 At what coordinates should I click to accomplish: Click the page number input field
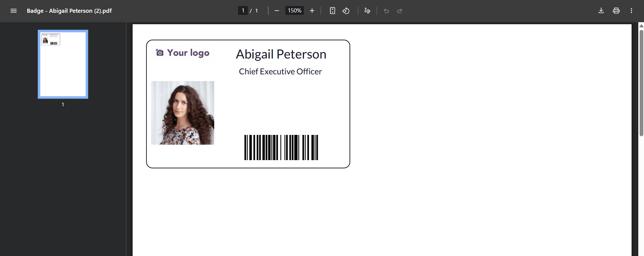tap(243, 11)
